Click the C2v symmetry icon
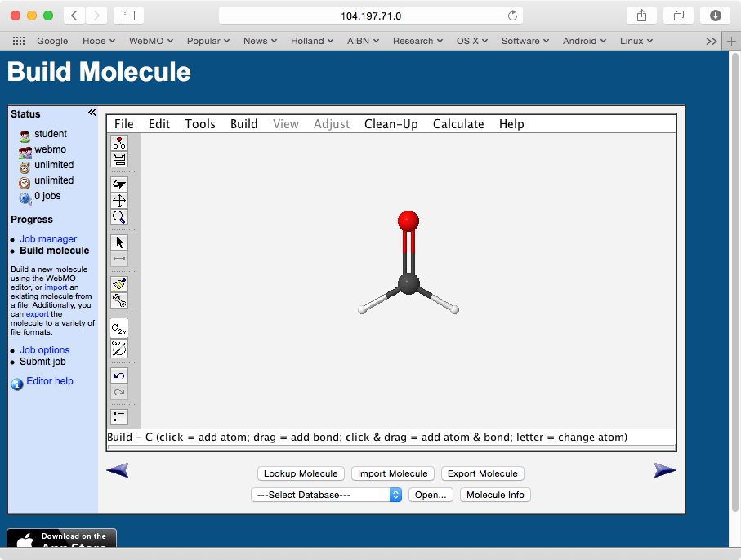The height and width of the screenshot is (560, 741). click(119, 329)
